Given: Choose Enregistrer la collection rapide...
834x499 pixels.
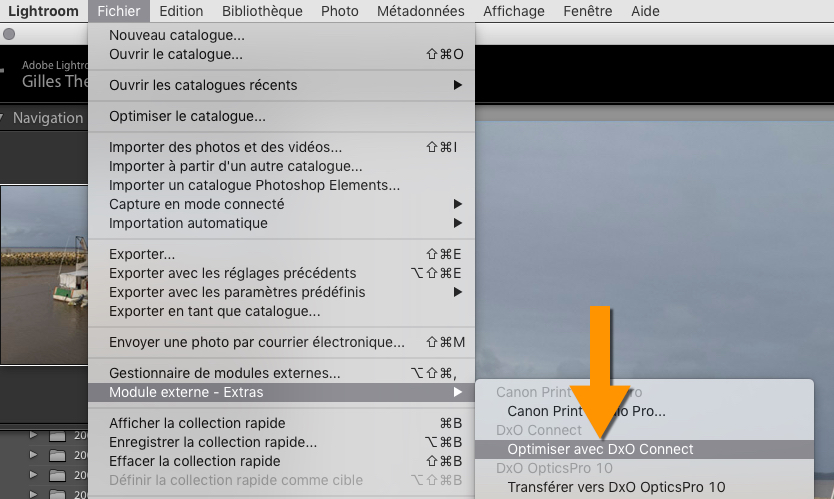Looking at the screenshot, I should (x=281, y=442).
